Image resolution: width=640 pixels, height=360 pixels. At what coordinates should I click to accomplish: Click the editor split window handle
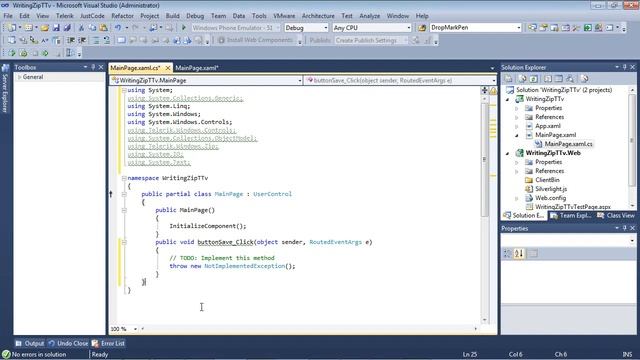click(484, 90)
